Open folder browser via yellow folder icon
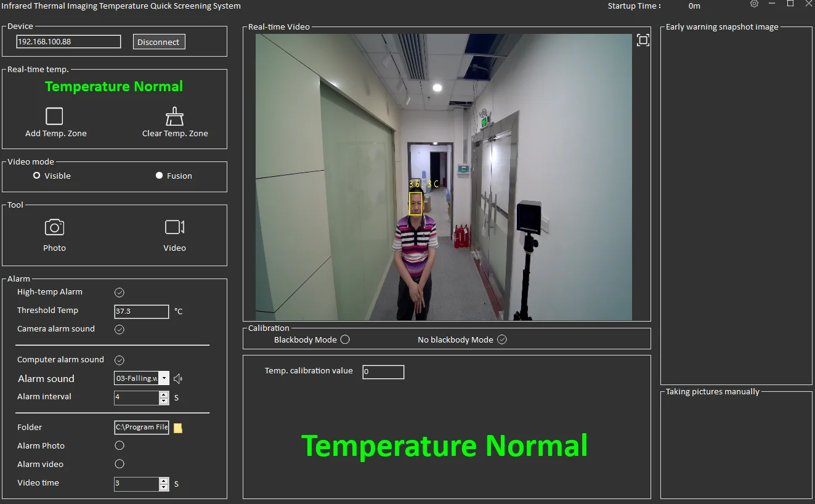This screenshot has width=815, height=504. (x=178, y=428)
